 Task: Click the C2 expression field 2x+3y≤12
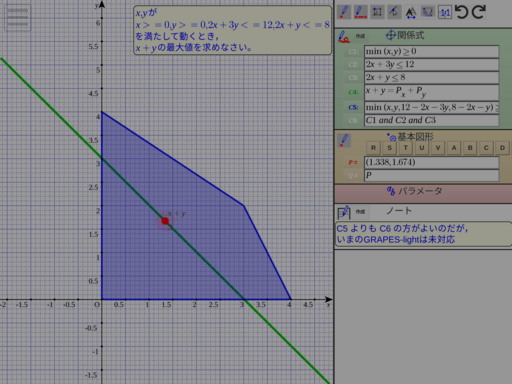pos(431,64)
